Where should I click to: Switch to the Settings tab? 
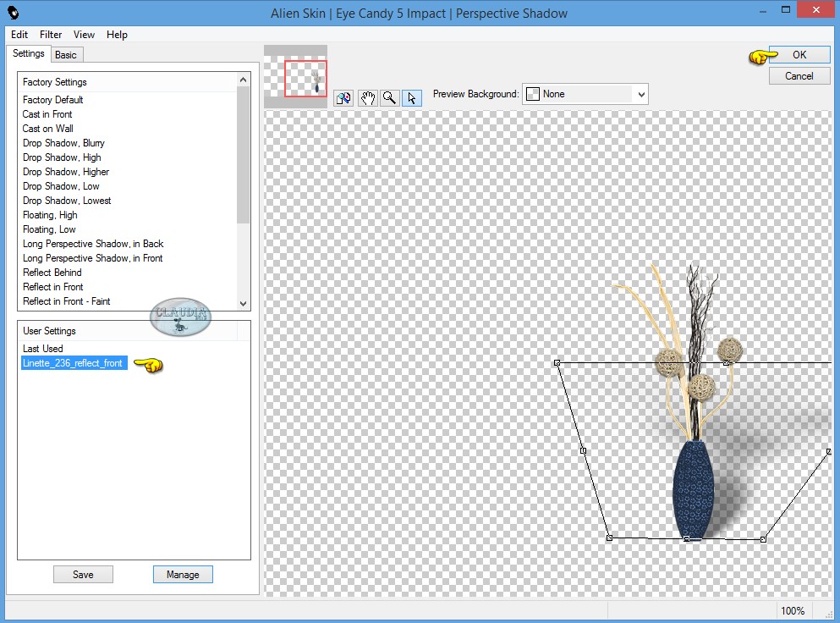(x=29, y=53)
